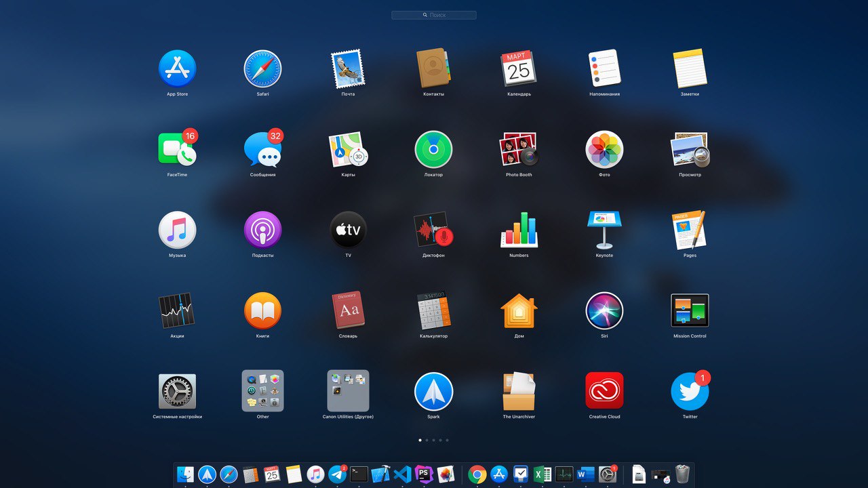Launch the Словарь dictionary app
Image resolution: width=868 pixels, height=488 pixels.
348,310
